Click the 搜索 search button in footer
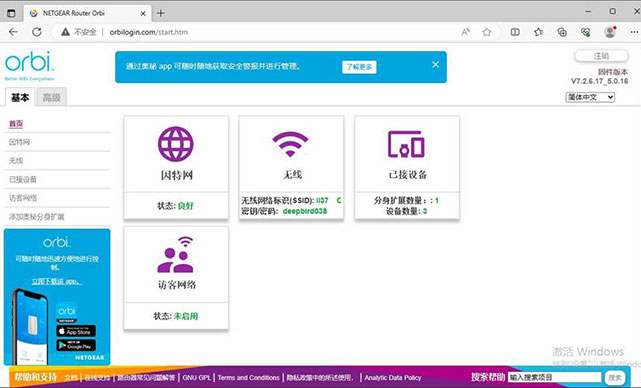The width and height of the screenshot is (641, 388). [x=615, y=377]
